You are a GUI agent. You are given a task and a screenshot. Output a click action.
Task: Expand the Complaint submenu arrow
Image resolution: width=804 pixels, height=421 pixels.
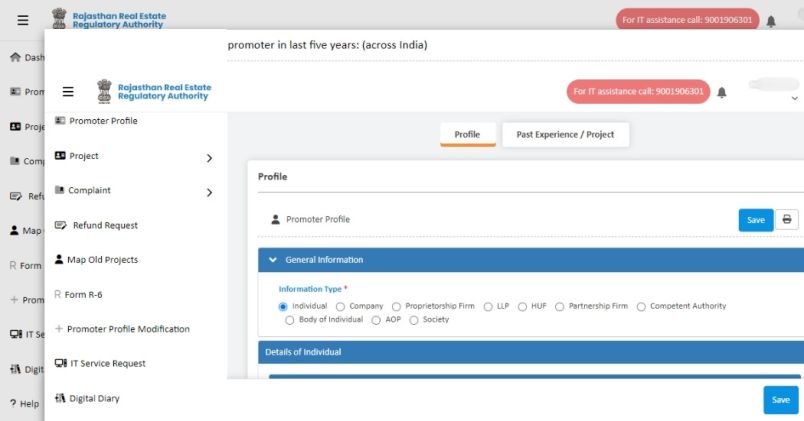click(209, 192)
